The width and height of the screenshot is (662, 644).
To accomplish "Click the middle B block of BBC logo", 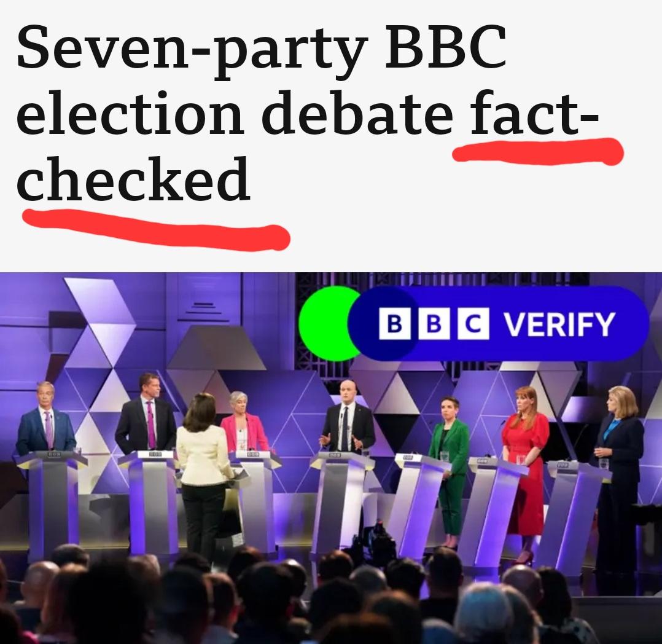I will [434, 324].
